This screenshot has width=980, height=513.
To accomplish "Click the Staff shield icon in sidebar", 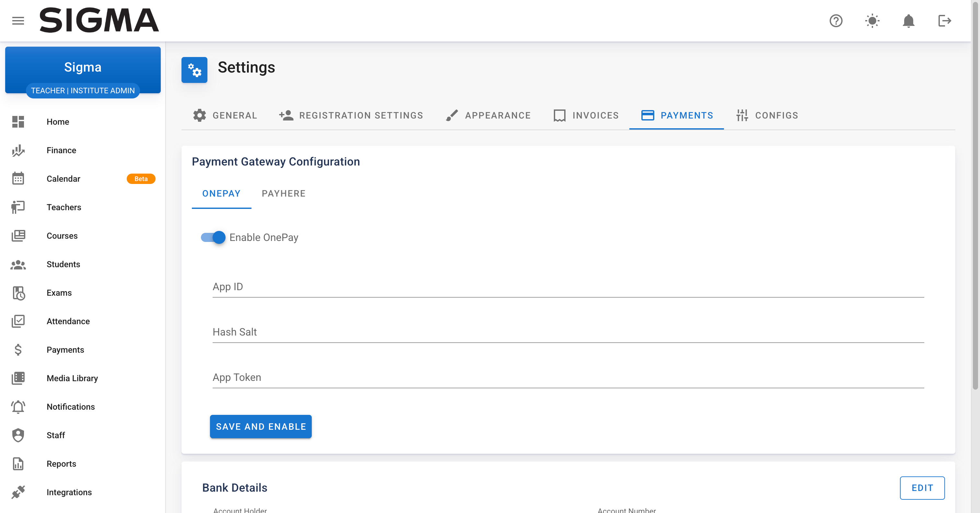I will click(x=18, y=435).
